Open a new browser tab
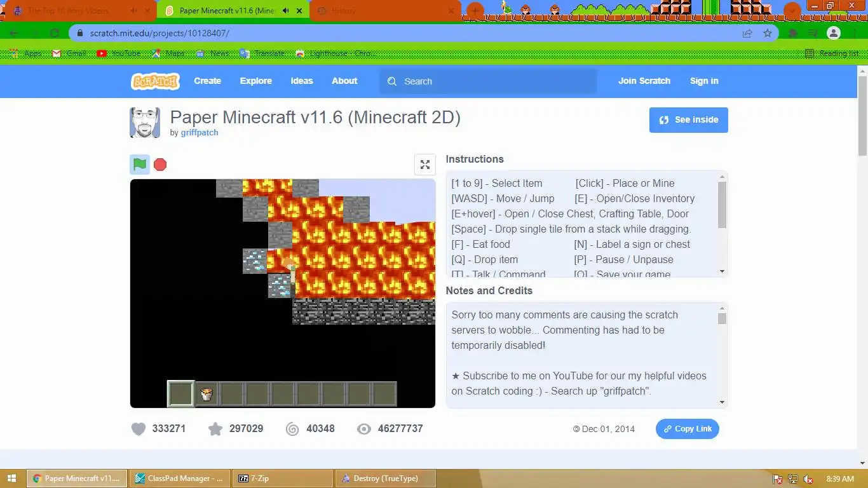 pos(475,11)
